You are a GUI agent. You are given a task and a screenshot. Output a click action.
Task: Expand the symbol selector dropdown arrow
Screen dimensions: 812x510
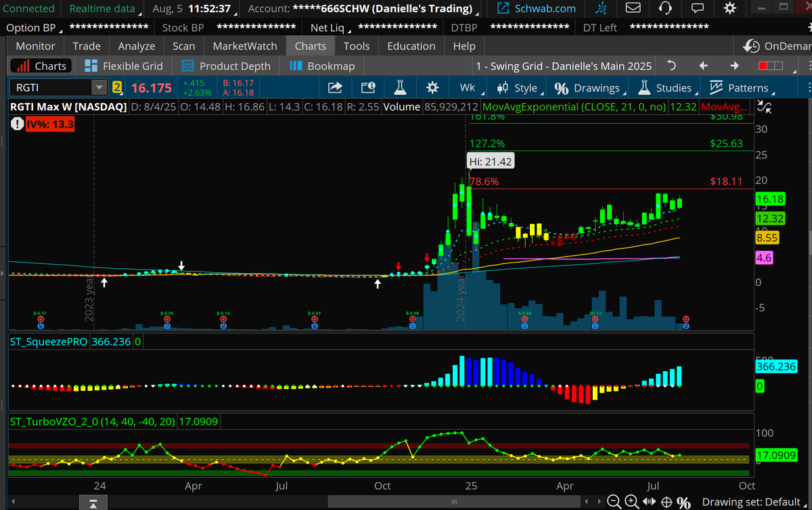(99, 87)
